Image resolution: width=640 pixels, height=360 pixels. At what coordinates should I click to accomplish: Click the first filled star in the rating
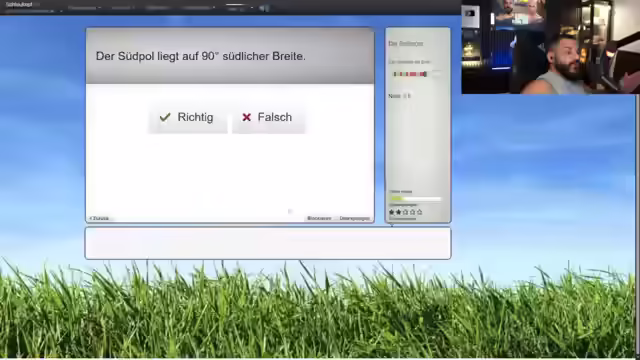(x=392, y=212)
